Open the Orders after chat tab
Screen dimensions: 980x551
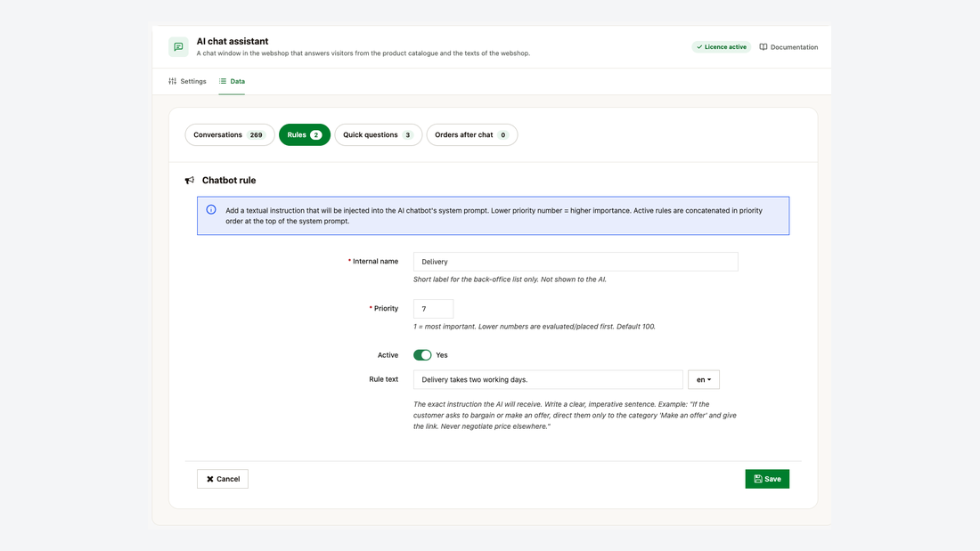[472, 135]
